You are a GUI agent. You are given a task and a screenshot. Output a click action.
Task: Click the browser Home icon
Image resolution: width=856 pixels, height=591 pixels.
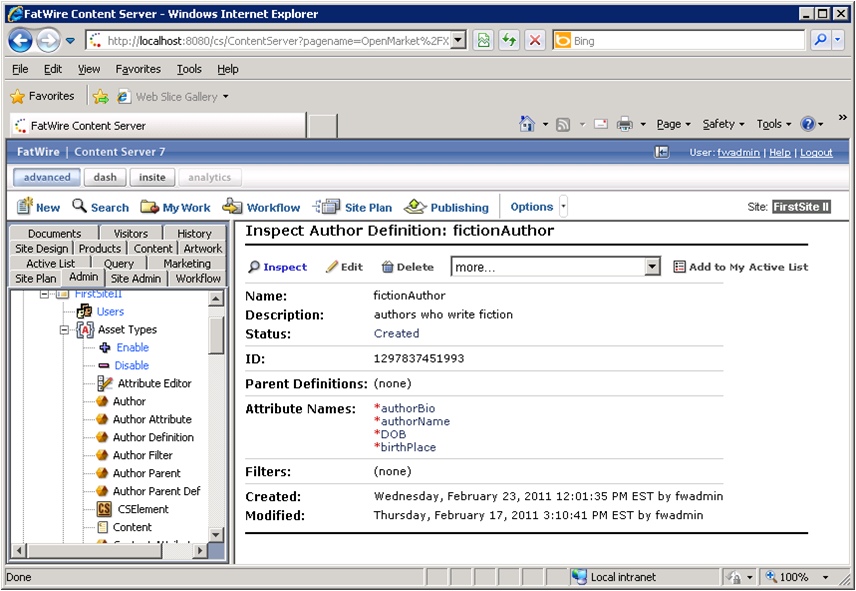coord(527,124)
